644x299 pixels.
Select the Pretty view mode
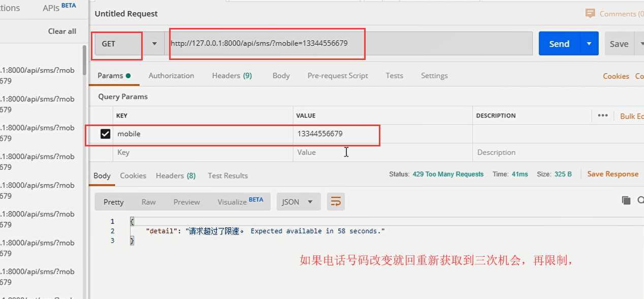pos(114,202)
